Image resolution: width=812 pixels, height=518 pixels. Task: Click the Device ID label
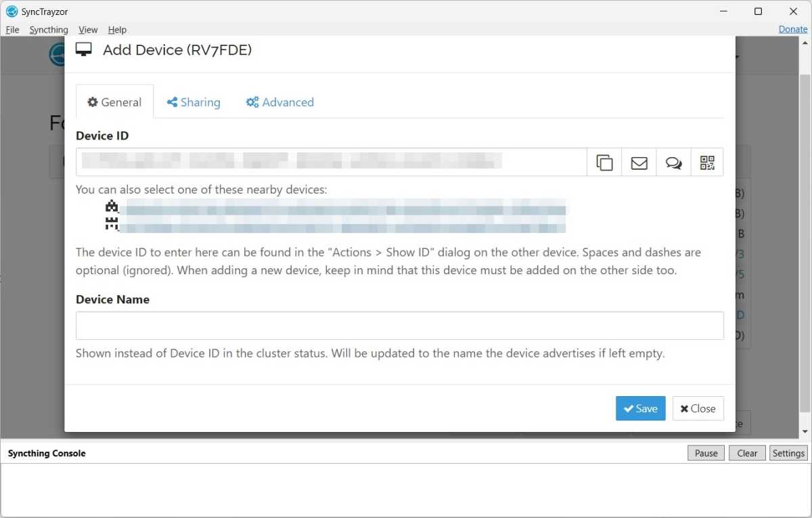click(x=102, y=135)
